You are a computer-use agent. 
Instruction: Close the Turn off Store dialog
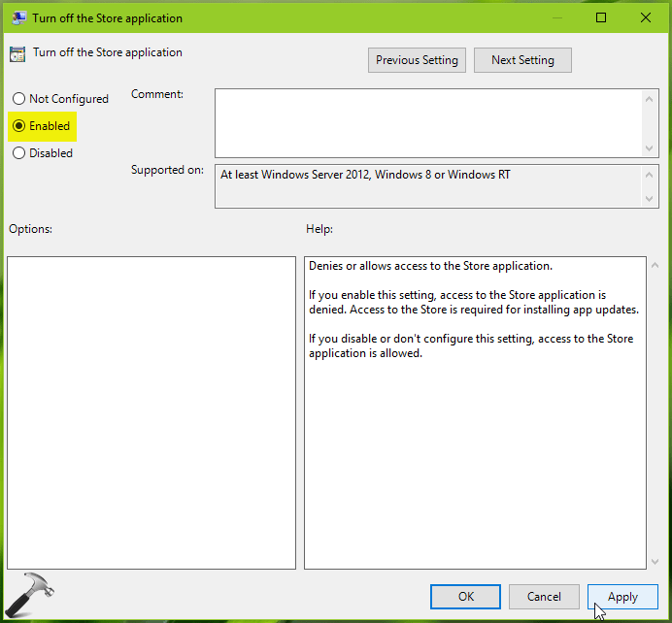click(646, 17)
